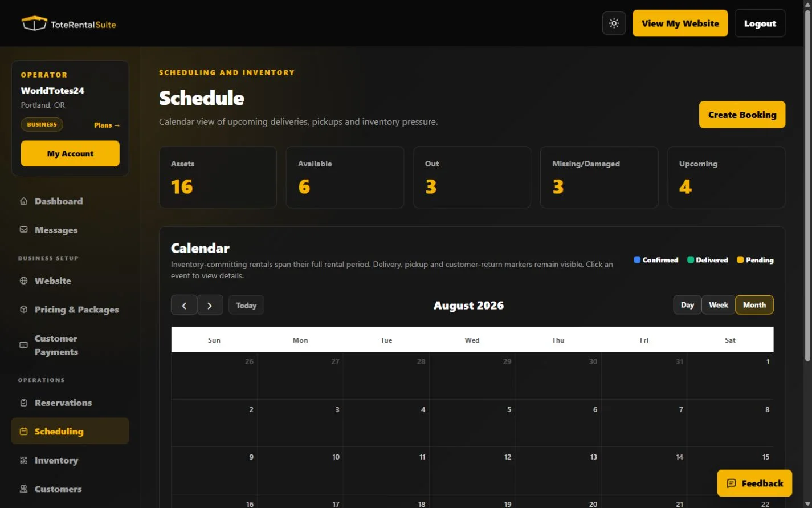Go to next month with right chevron
The image size is (812, 508).
click(210, 305)
